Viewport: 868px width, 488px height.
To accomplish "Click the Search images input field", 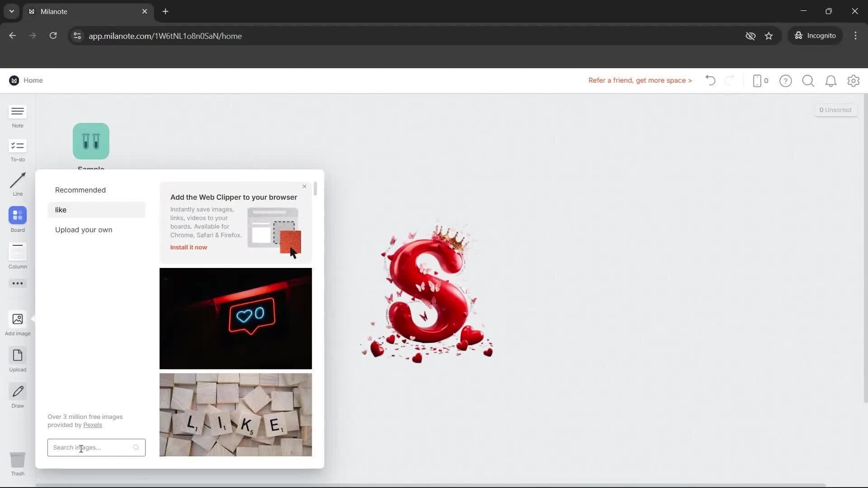I will pyautogui.click(x=92, y=447).
